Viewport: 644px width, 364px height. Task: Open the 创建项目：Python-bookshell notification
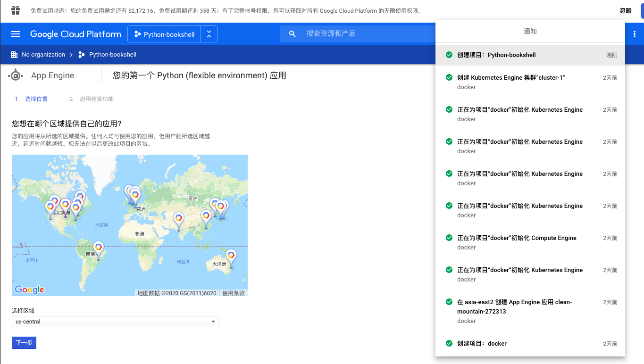pyautogui.click(x=530, y=55)
